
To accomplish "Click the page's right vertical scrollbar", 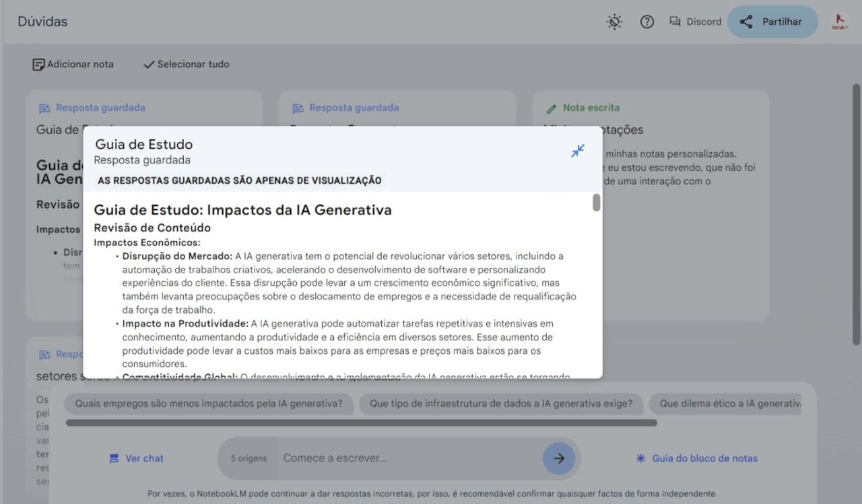I will 856,215.
